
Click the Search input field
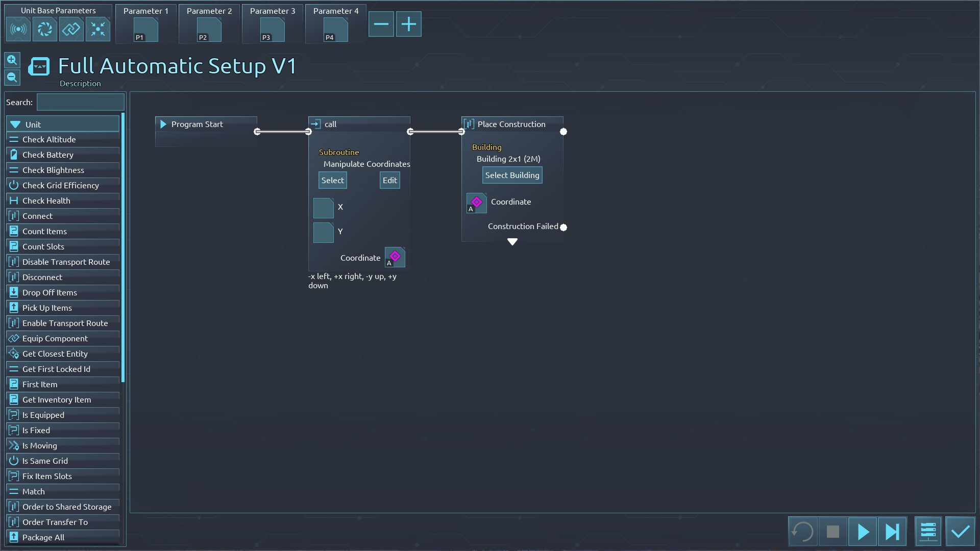pos(81,103)
